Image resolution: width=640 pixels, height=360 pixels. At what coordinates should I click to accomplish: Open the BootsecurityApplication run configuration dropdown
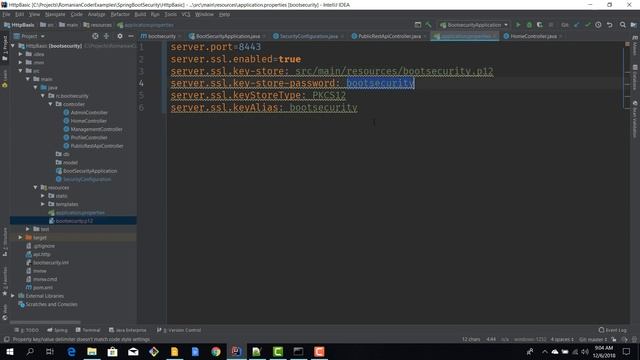474,25
